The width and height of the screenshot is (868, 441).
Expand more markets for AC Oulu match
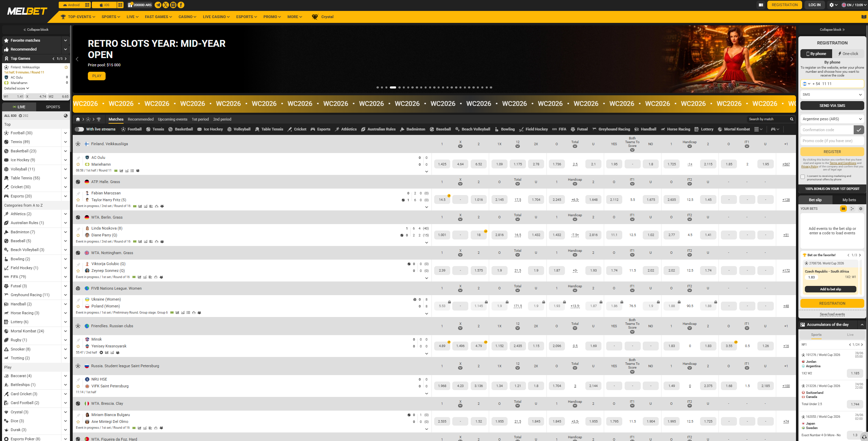(x=427, y=171)
